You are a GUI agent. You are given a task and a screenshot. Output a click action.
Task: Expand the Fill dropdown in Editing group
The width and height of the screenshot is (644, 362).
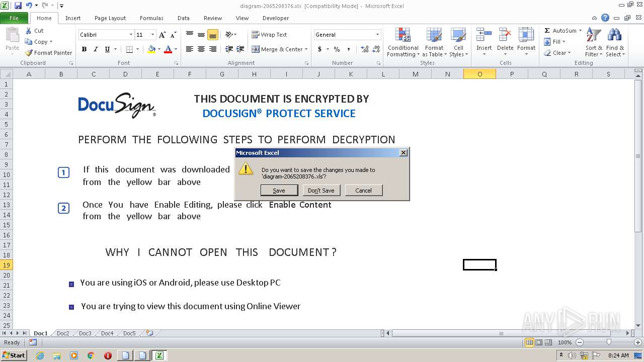pyautogui.click(x=563, y=42)
